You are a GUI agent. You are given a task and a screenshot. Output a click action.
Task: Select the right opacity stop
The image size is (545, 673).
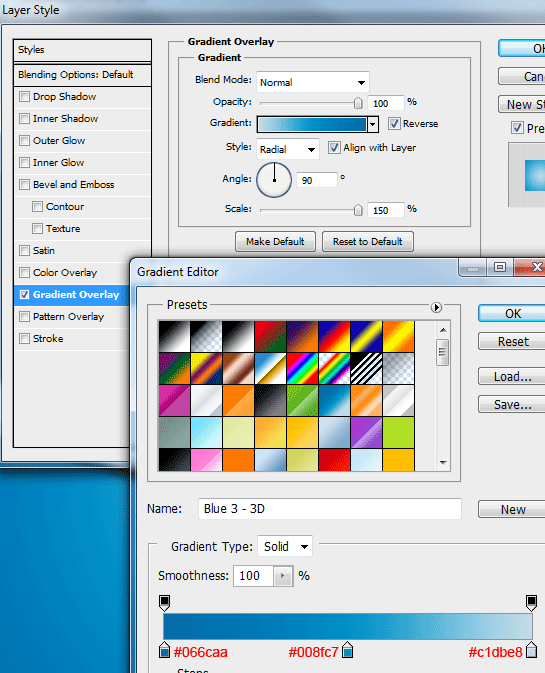coord(531,602)
